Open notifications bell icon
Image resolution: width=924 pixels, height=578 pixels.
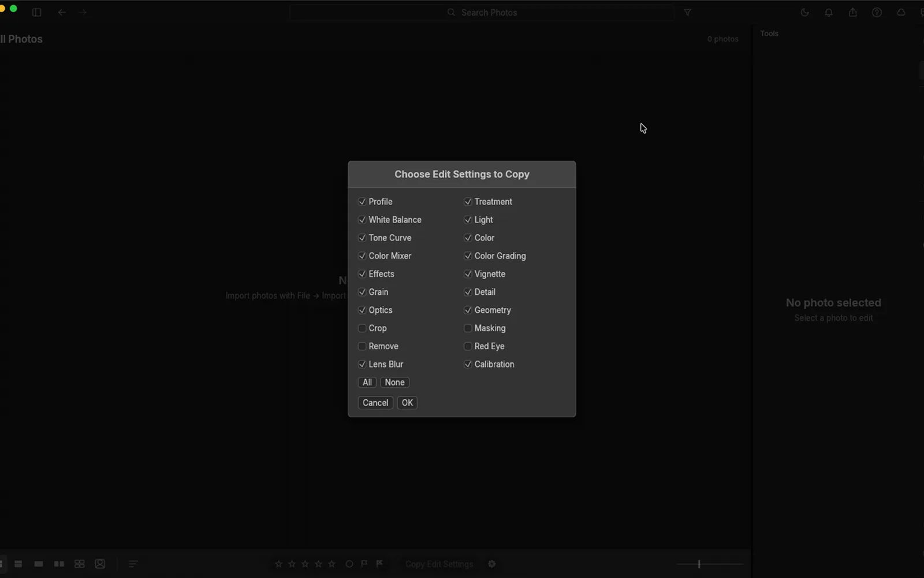click(829, 12)
